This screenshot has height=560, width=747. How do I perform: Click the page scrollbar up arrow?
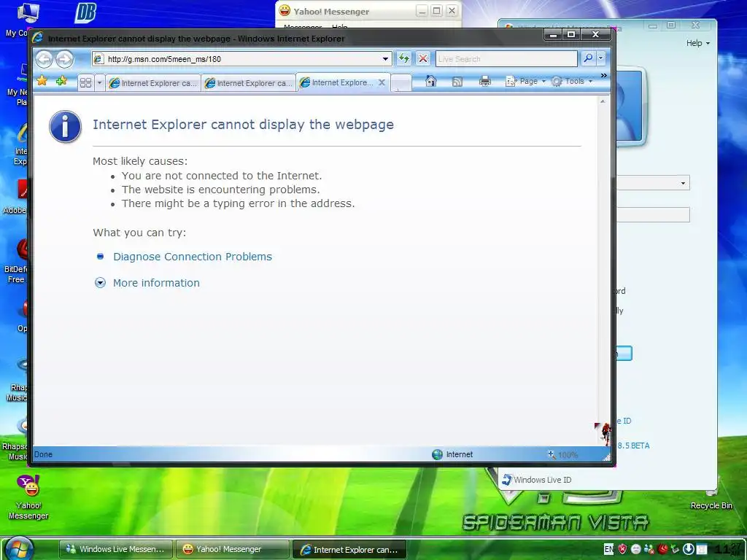603,101
